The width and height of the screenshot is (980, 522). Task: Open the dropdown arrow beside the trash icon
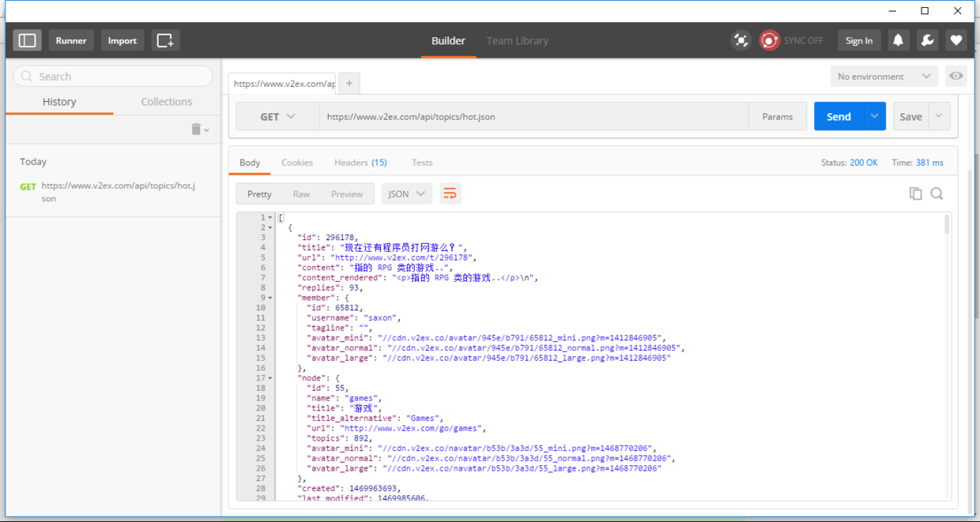[207, 130]
